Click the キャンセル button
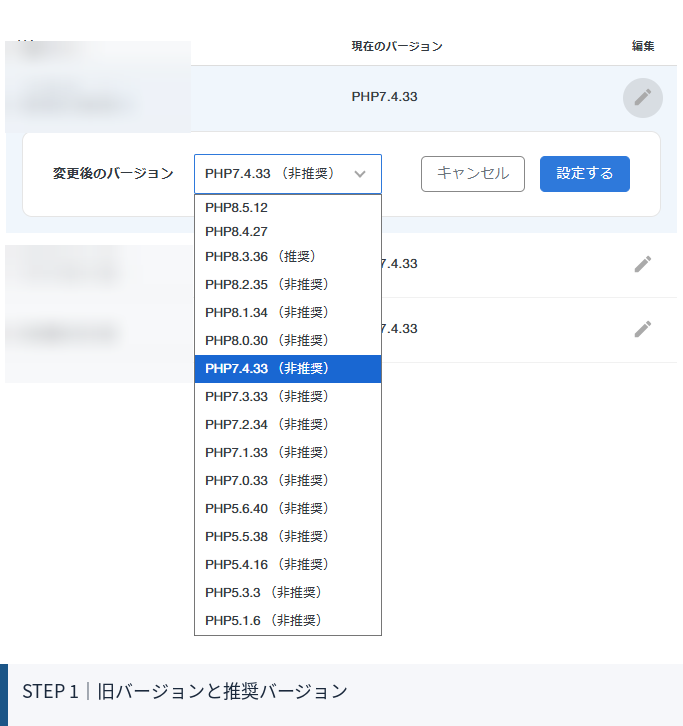The height and width of the screenshot is (726, 683). click(x=473, y=174)
